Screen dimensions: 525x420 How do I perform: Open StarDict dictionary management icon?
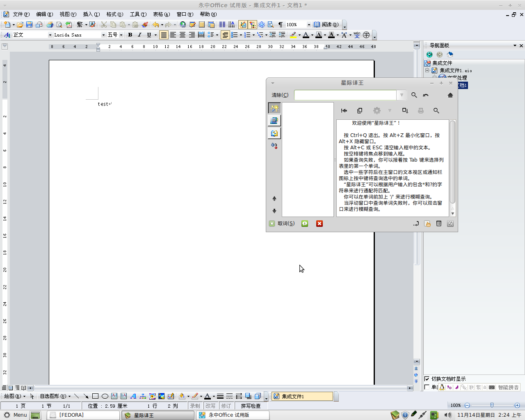tap(439, 224)
